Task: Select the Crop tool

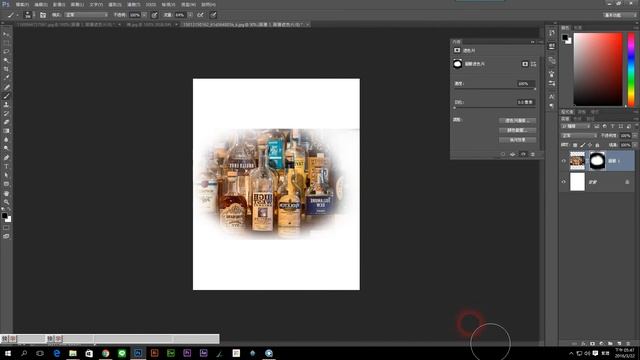Action: [6, 69]
